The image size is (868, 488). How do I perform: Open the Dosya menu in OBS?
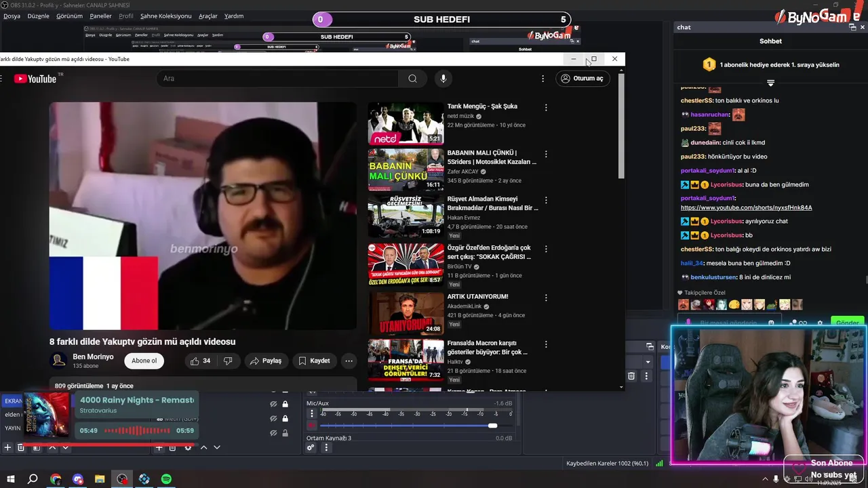[12, 16]
